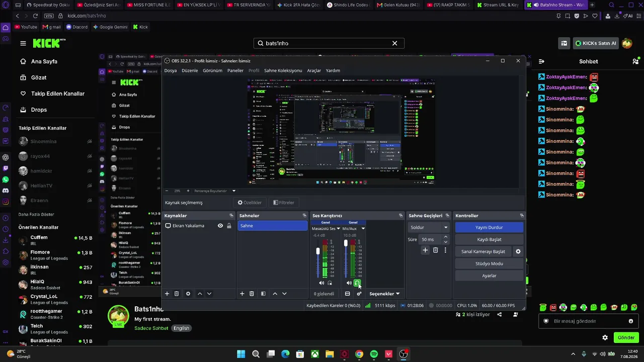The height and width of the screenshot is (362, 644).
Task: Expand the Seçenekler mixer options menu
Action: (384, 294)
